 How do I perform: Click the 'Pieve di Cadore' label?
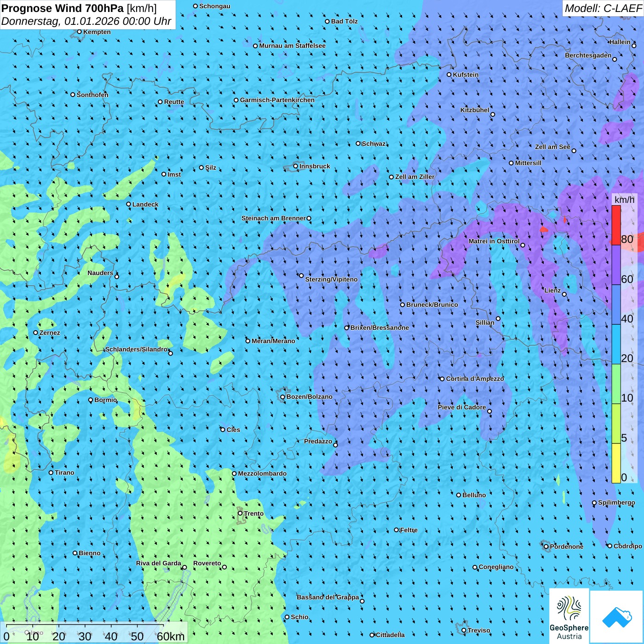(x=462, y=407)
